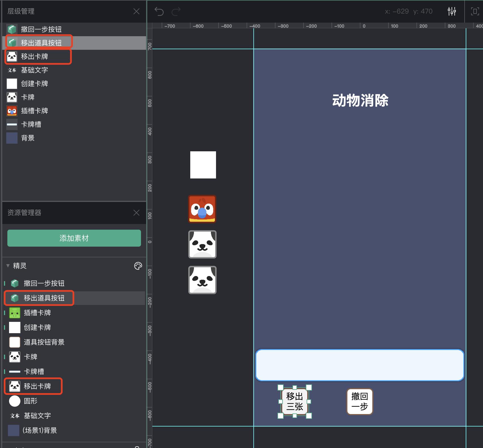The image size is (483, 448).
Task: Click the undo arrow above the canvas
Action: click(159, 11)
